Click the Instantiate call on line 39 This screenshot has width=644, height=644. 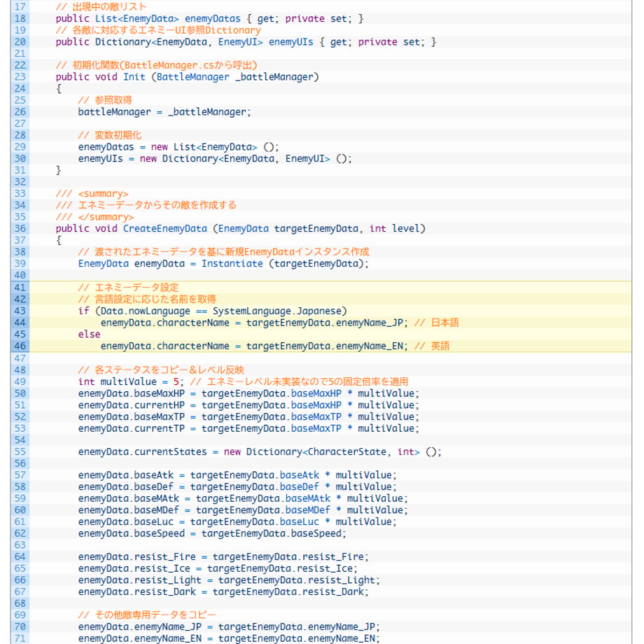pos(232,264)
